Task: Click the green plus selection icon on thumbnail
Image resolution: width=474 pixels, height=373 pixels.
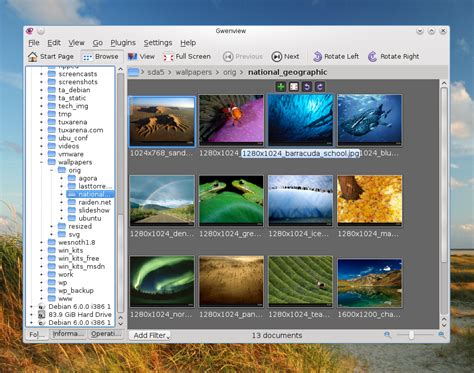Action: [281, 87]
